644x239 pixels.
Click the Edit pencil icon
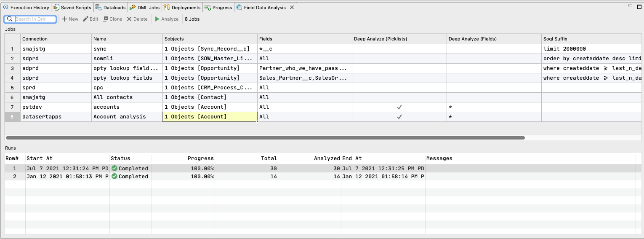[x=85, y=19]
